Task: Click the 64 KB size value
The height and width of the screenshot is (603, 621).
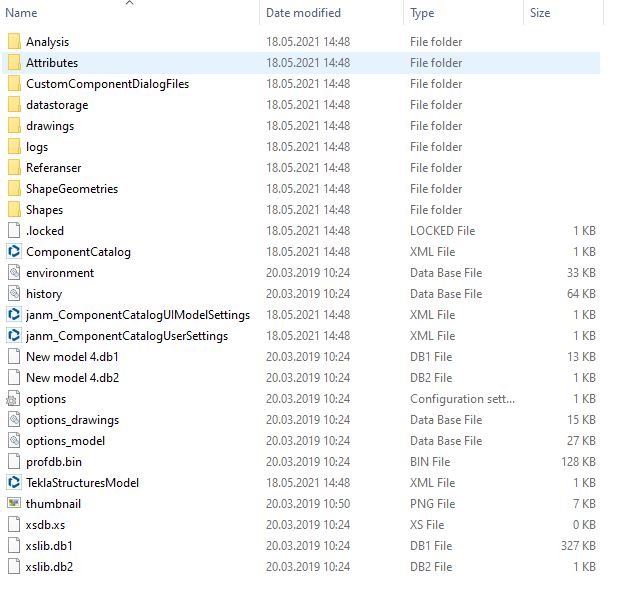Action: click(581, 294)
